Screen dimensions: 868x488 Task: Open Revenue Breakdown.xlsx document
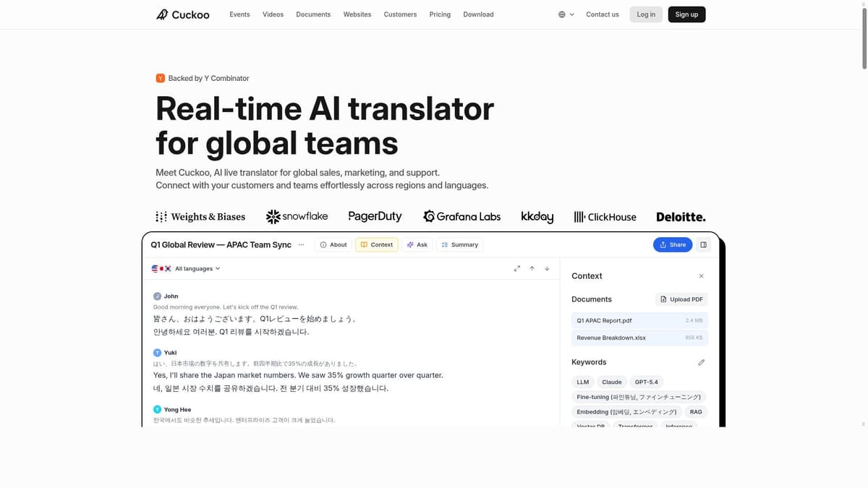(x=639, y=338)
